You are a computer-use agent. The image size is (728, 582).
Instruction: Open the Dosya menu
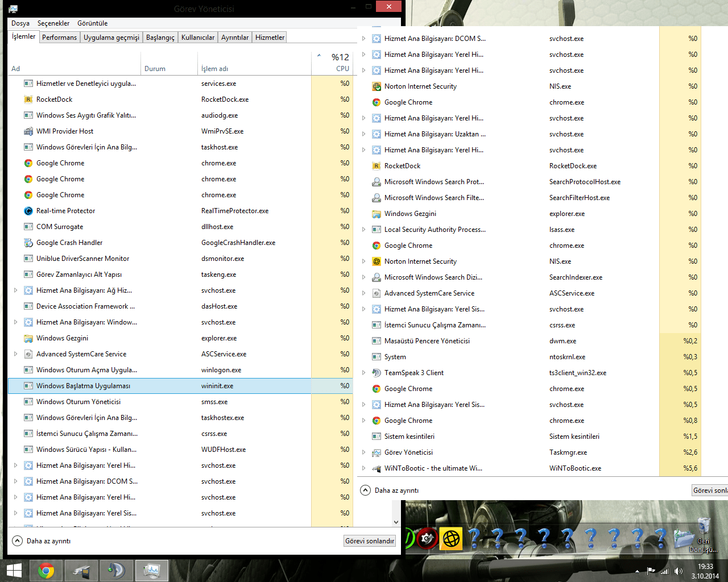point(20,23)
